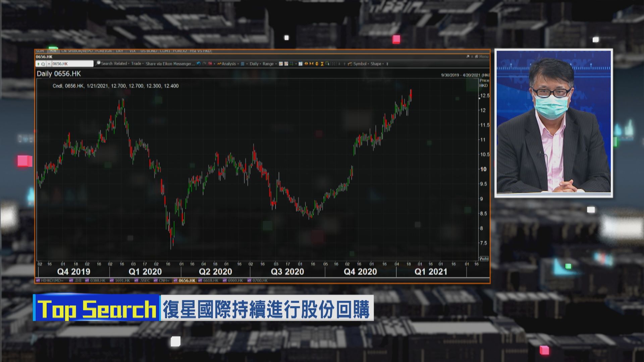The width and height of the screenshot is (644, 362).
Task: Open the Analysis dropdown
Action: (229, 64)
